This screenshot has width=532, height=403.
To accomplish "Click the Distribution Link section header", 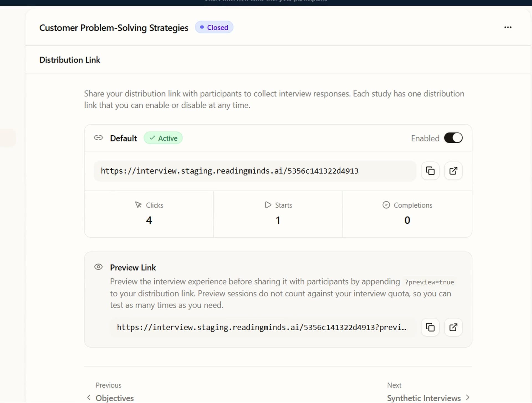I will [70, 60].
